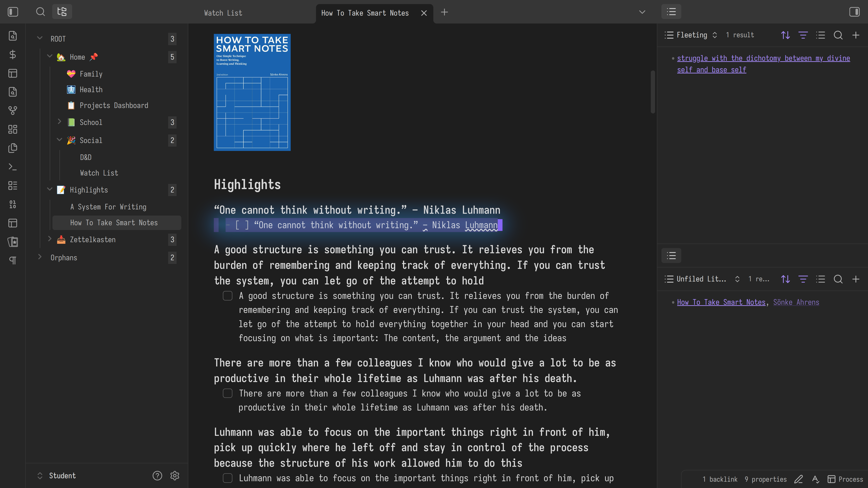The width and height of the screenshot is (868, 488).
Task: Select the list tab above the Unfiled Lit panel
Action: click(x=671, y=256)
